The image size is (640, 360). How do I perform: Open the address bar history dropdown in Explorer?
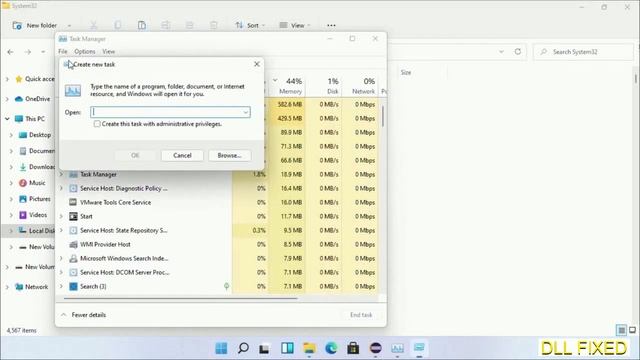[x=501, y=52]
